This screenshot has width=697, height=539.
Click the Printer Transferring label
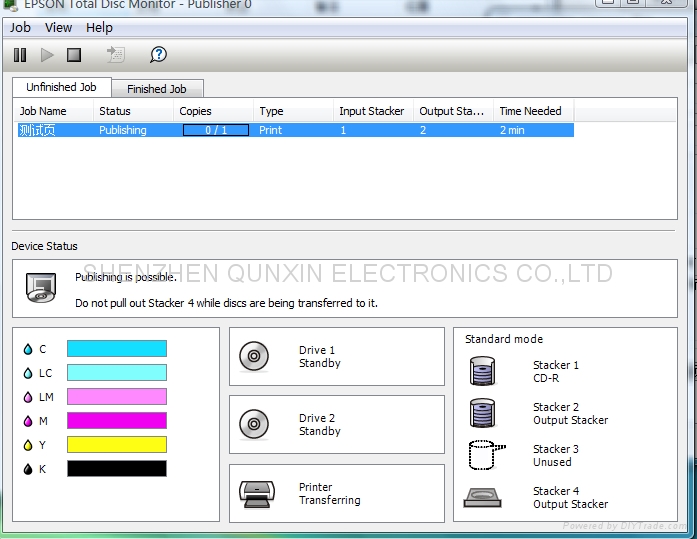click(329, 493)
